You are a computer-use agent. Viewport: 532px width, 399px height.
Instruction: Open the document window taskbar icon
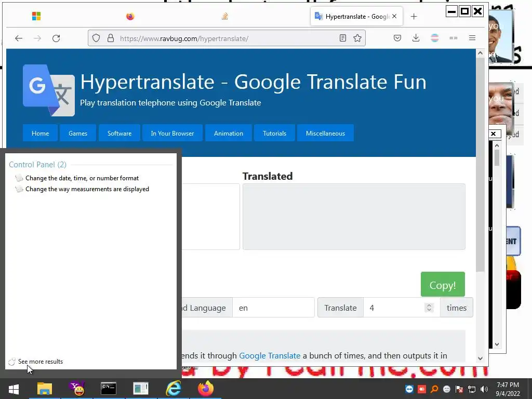(140, 389)
